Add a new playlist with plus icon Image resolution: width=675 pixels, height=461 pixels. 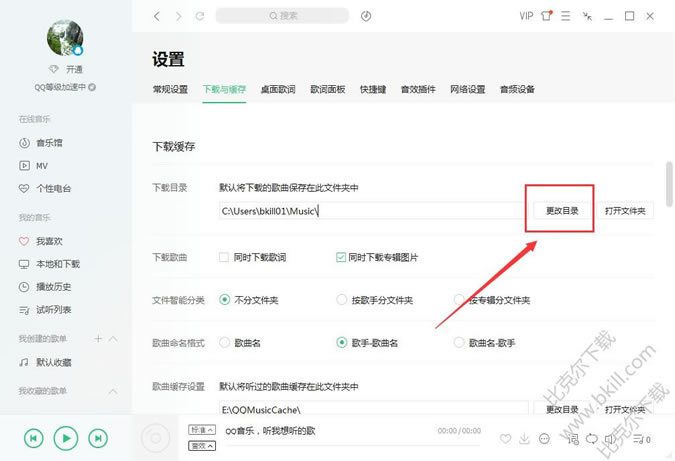(98, 339)
